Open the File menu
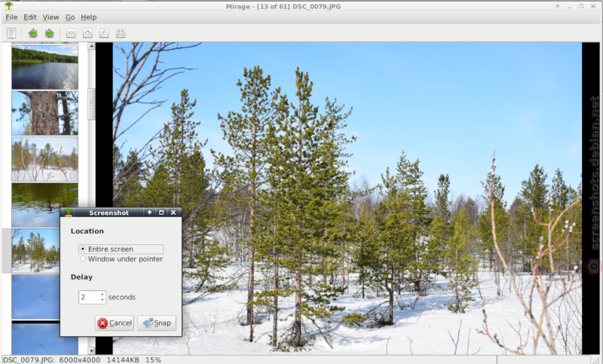This screenshot has width=603, height=364. 11,17
